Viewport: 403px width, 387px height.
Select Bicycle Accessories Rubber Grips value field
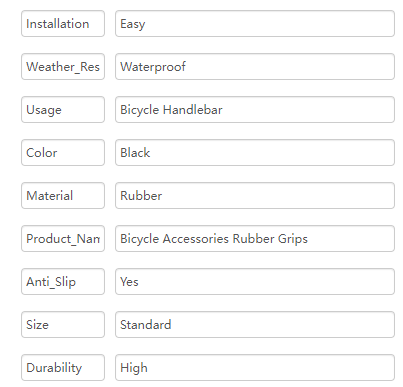pos(255,239)
